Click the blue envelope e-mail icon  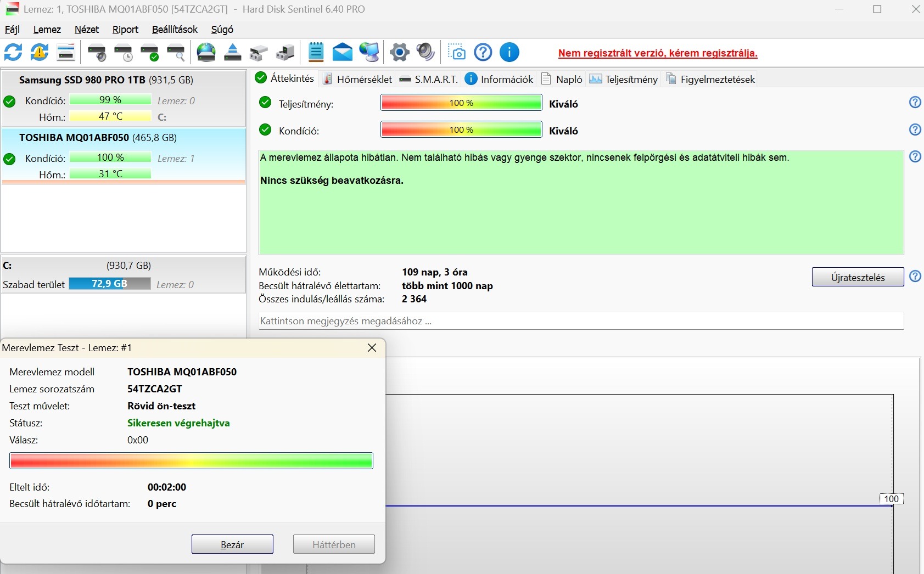(x=343, y=53)
